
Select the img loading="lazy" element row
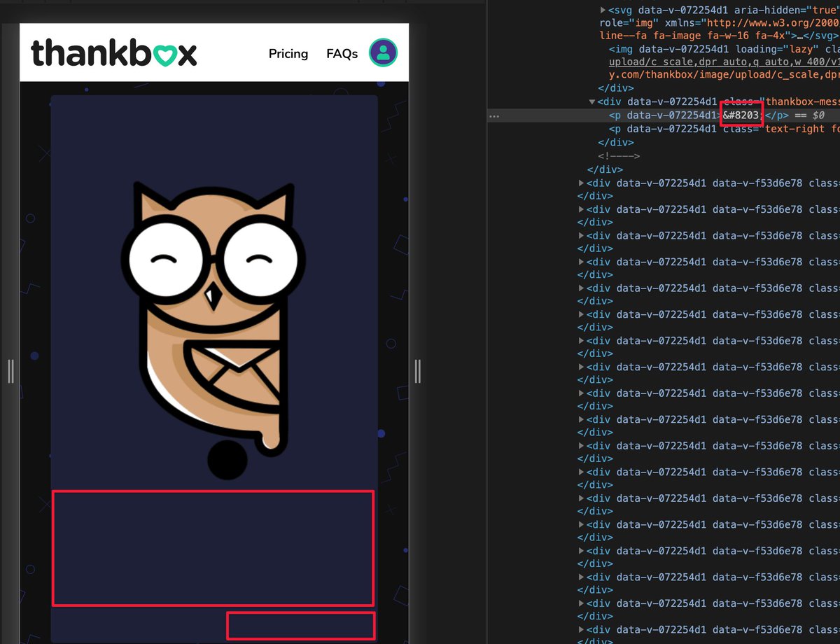724,50
